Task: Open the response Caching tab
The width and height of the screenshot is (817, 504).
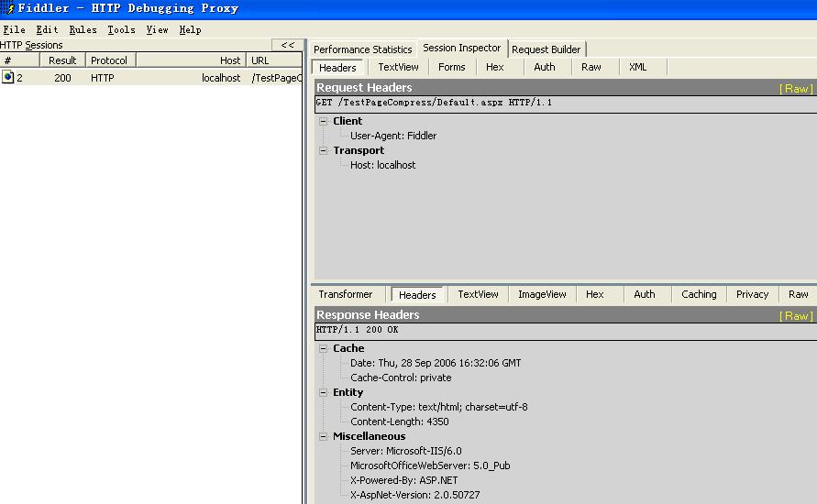Action: pyautogui.click(x=699, y=294)
